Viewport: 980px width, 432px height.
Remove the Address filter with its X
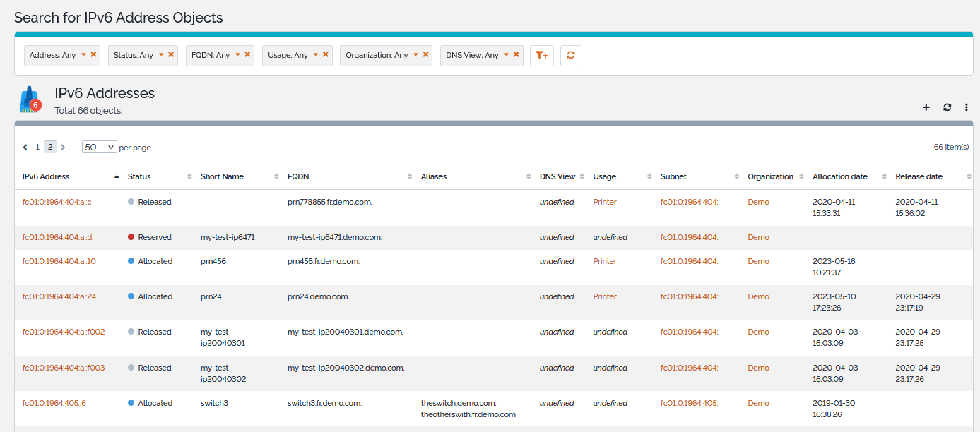(93, 54)
